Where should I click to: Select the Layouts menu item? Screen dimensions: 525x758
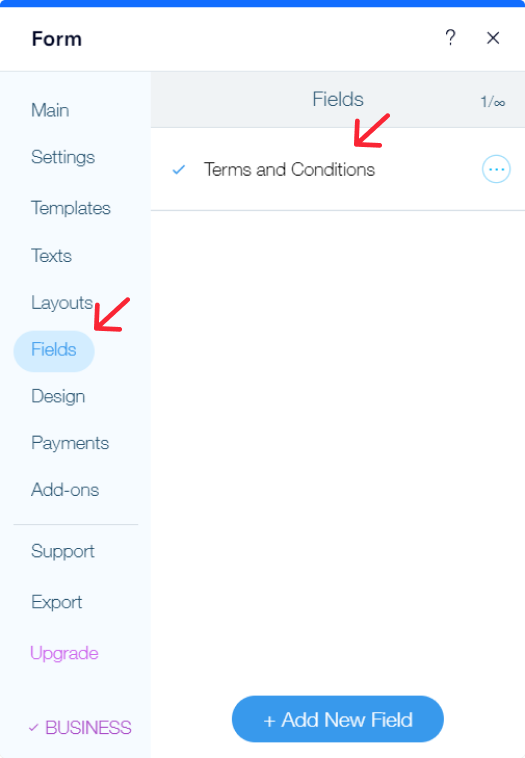(x=62, y=303)
